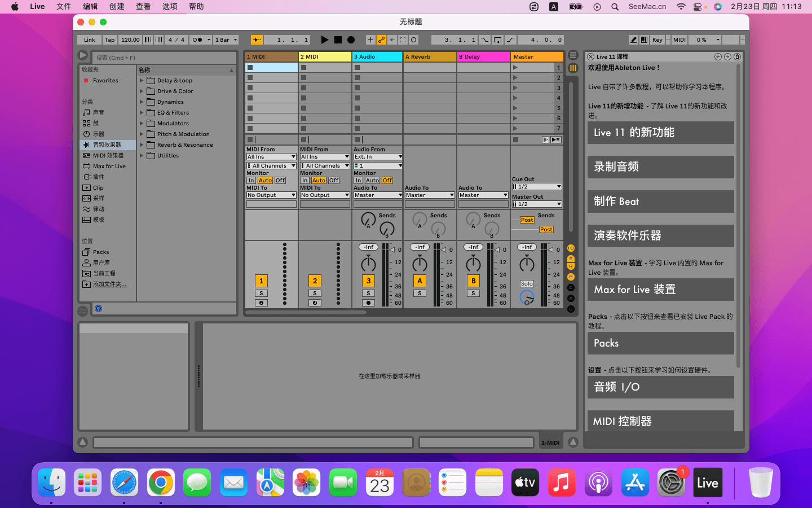812x508 pixels.
Task: Click the Master Preview/Cue volume knob
Action: pos(527,297)
